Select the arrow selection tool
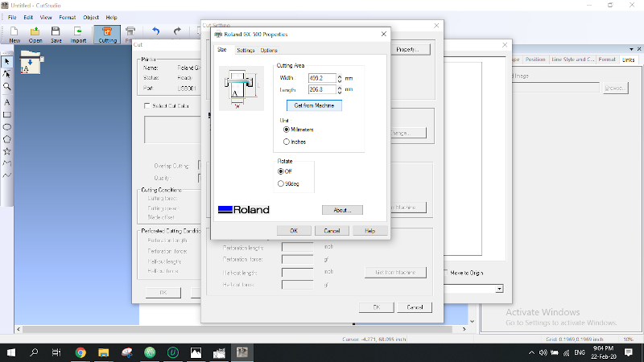This screenshot has height=362, width=644. point(7,62)
